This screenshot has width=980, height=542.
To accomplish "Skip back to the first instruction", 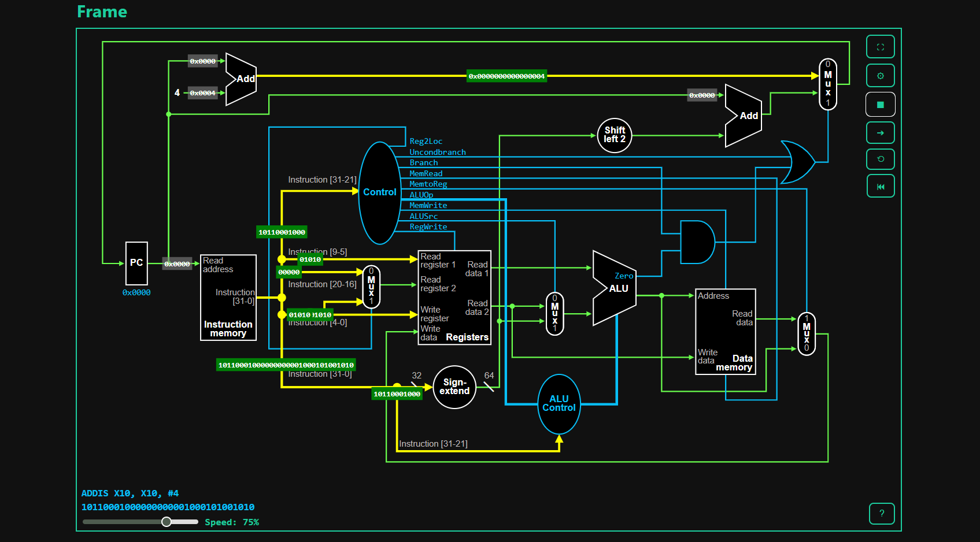I will (880, 186).
